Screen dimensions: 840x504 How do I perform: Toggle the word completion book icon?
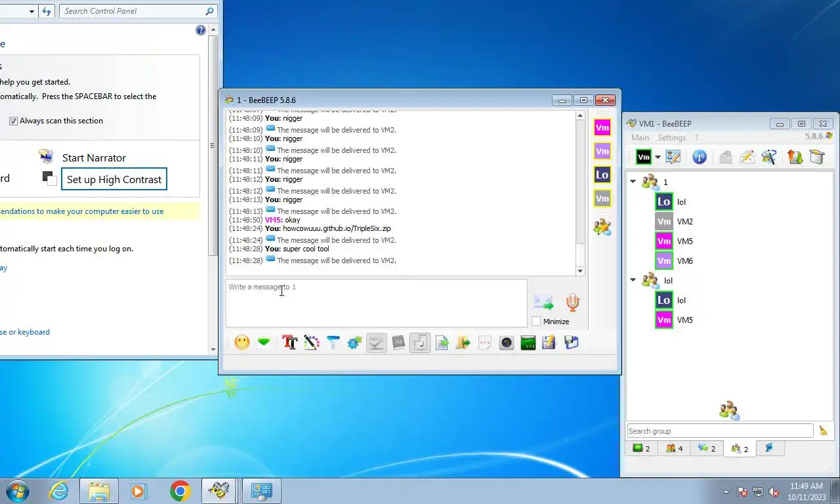(398, 343)
